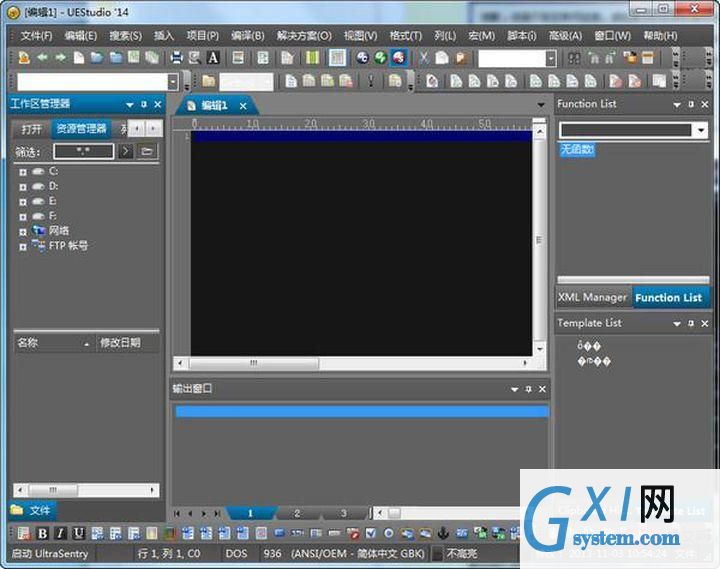Open the Template List panel menu arrow
The height and width of the screenshot is (569, 720).
pos(677,324)
